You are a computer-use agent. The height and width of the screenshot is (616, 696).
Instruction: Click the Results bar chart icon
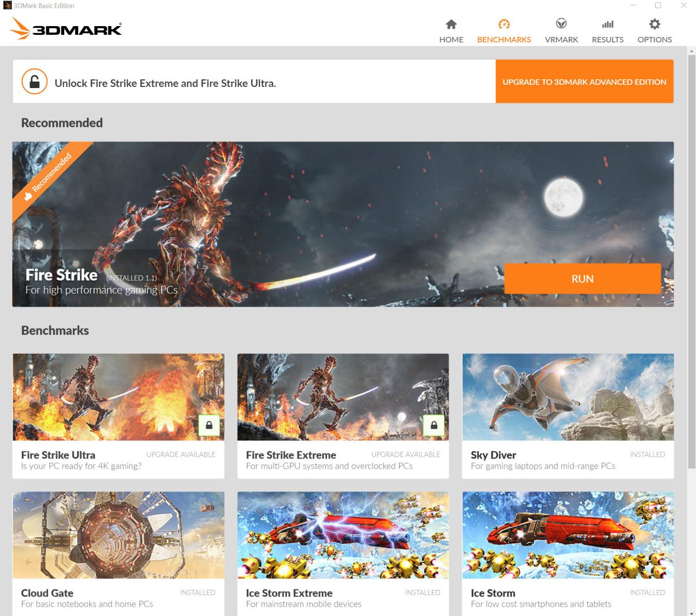608,24
